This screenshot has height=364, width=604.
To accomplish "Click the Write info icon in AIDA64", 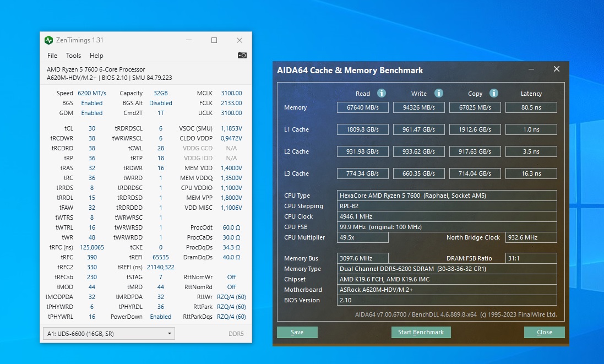I will [438, 93].
